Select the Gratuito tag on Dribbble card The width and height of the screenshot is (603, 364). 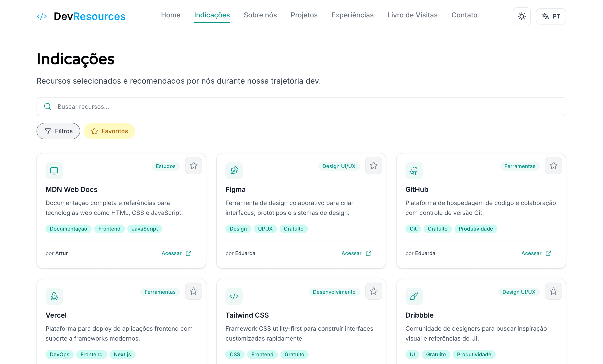[x=436, y=355]
